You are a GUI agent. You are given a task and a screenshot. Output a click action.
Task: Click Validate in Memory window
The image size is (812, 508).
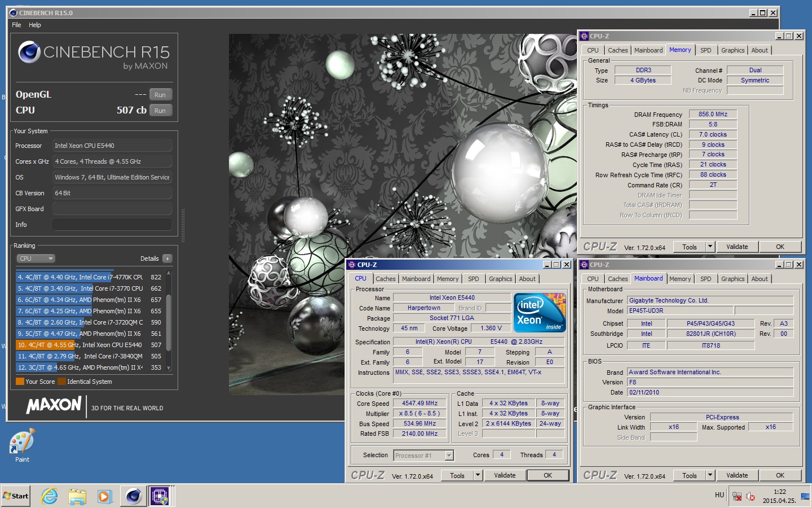(737, 247)
